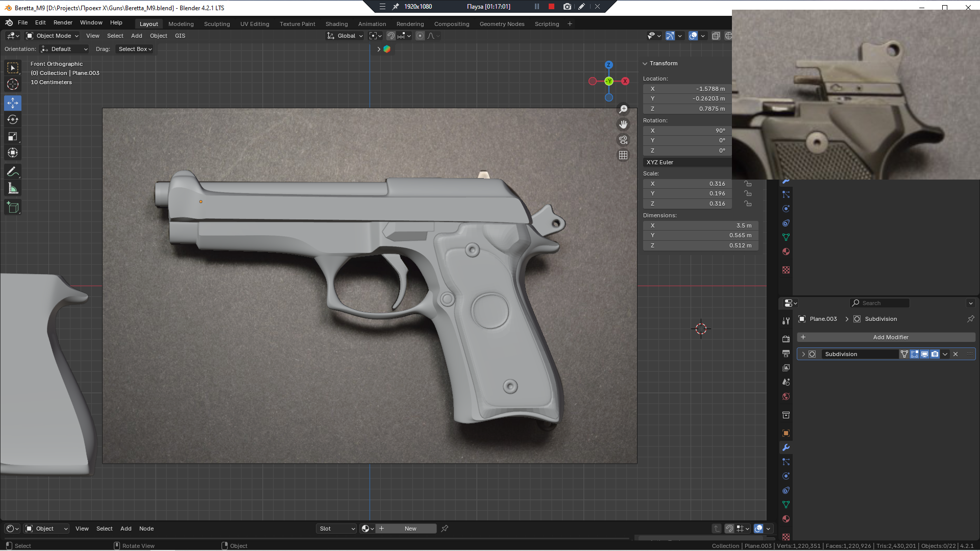Screen dimensions: 980x551
Task: Select the Measure ruler tool
Action: (13, 189)
